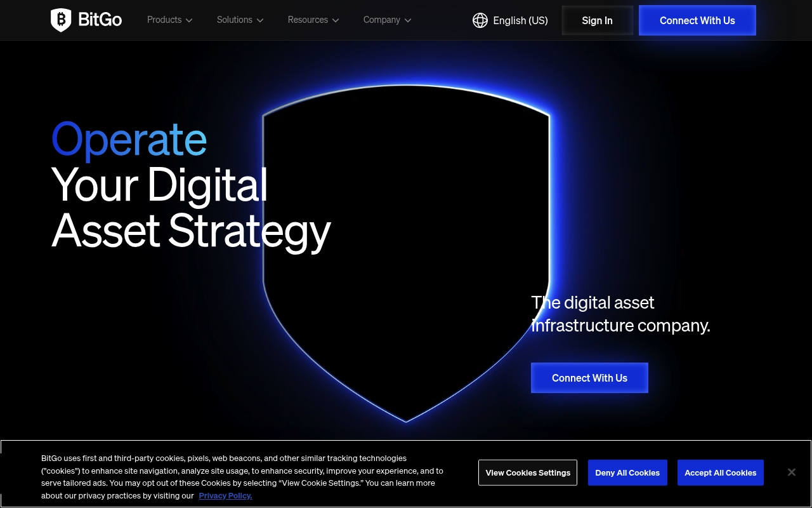812x508 pixels.
Task: Click the glowing shield graphic
Action: pyautogui.click(x=406, y=253)
